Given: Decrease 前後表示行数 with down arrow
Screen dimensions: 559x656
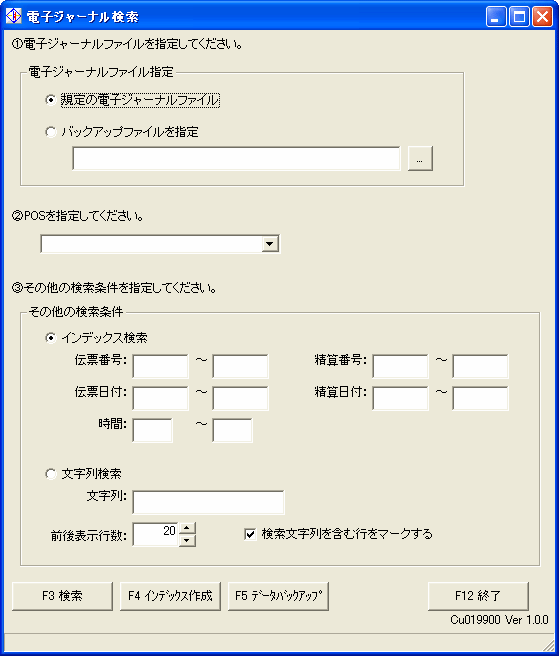Looking at the screenshot, I should [187, 540].
